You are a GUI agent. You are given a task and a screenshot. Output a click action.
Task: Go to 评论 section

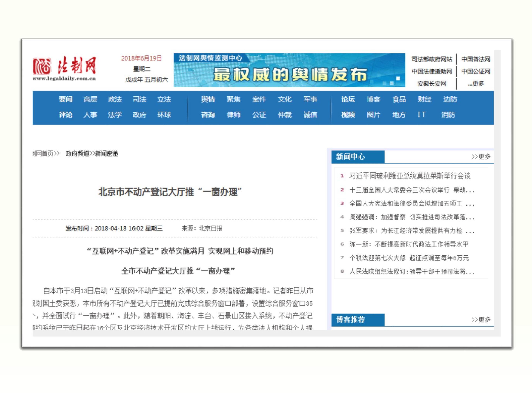(x=66, y=115)
